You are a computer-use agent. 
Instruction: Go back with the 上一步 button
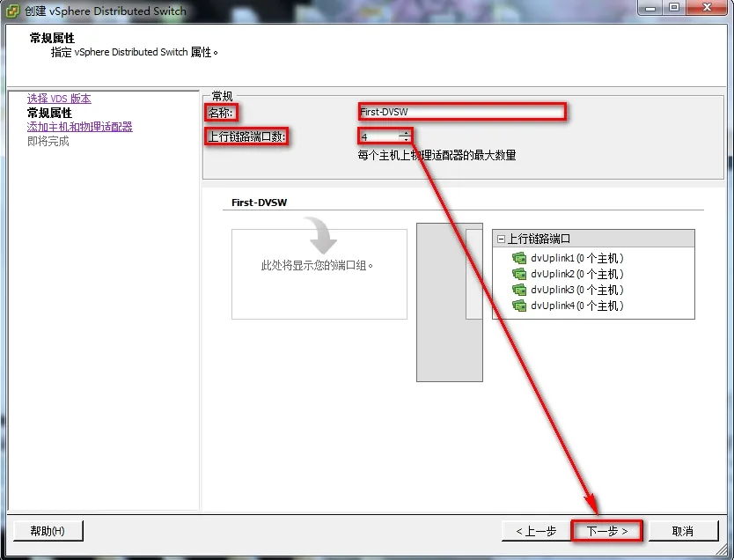[x=536, y=531]
